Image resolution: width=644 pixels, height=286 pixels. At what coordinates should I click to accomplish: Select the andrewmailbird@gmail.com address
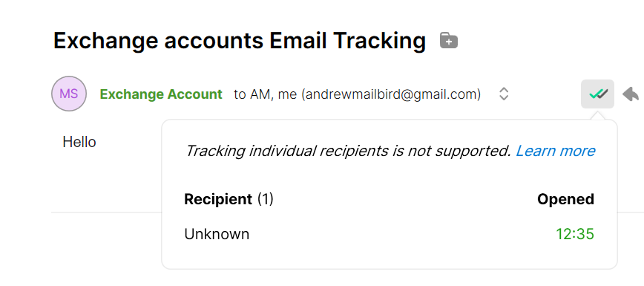coord(393,94)
